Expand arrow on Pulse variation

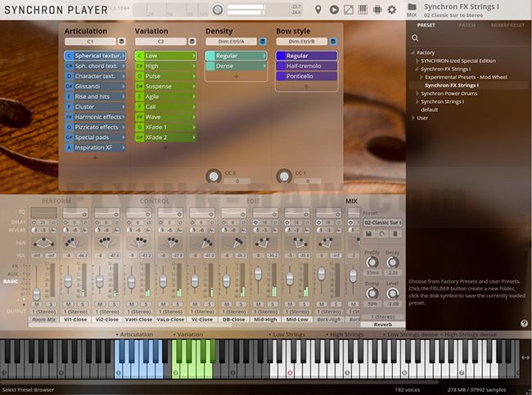pos(194,76)
